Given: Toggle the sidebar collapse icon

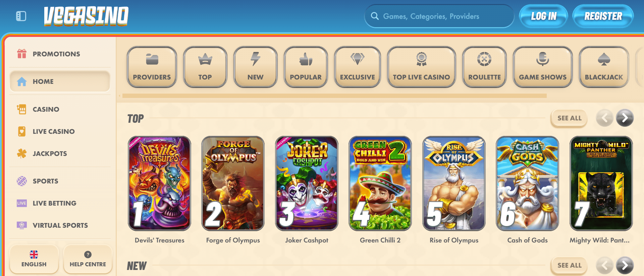Looking at the screenshot, I should [x=21, y=16].
